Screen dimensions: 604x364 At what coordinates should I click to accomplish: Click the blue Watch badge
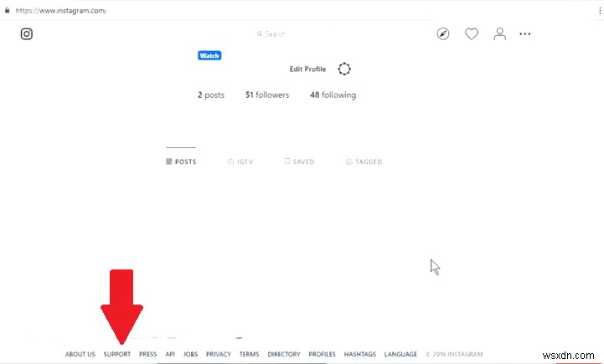(209, 55)
